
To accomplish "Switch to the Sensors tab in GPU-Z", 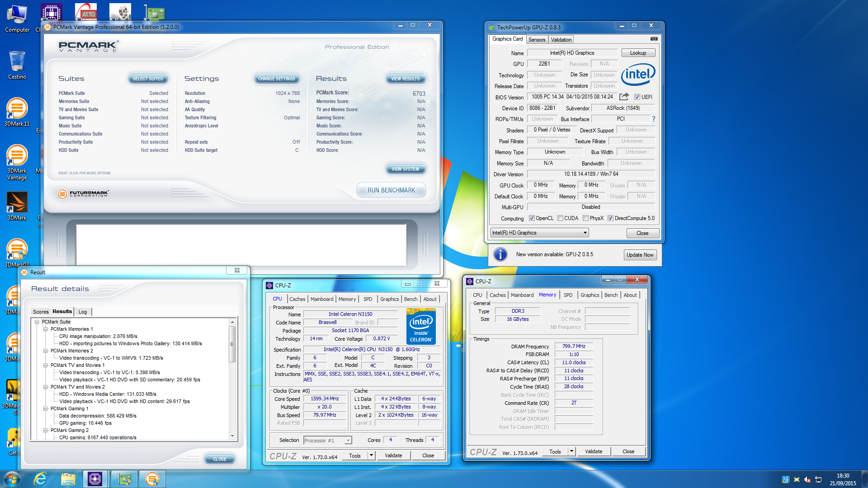I will click(x=537, y=40).
